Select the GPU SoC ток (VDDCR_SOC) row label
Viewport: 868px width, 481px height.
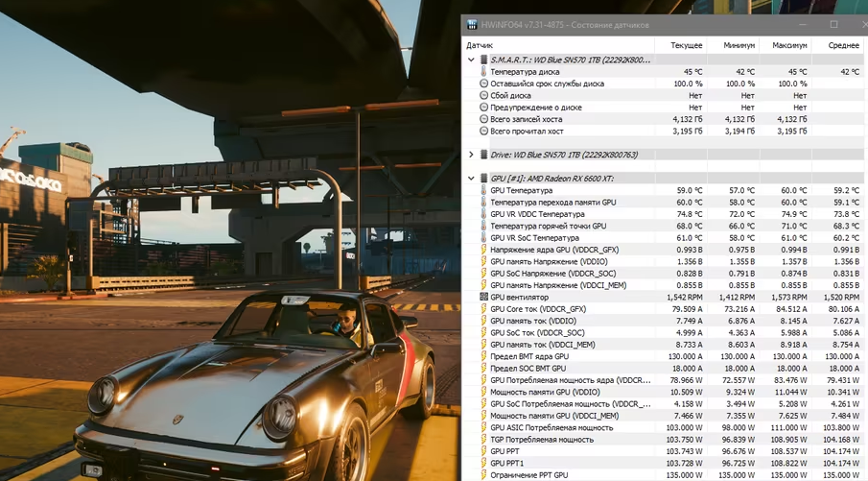pos(537,332)
